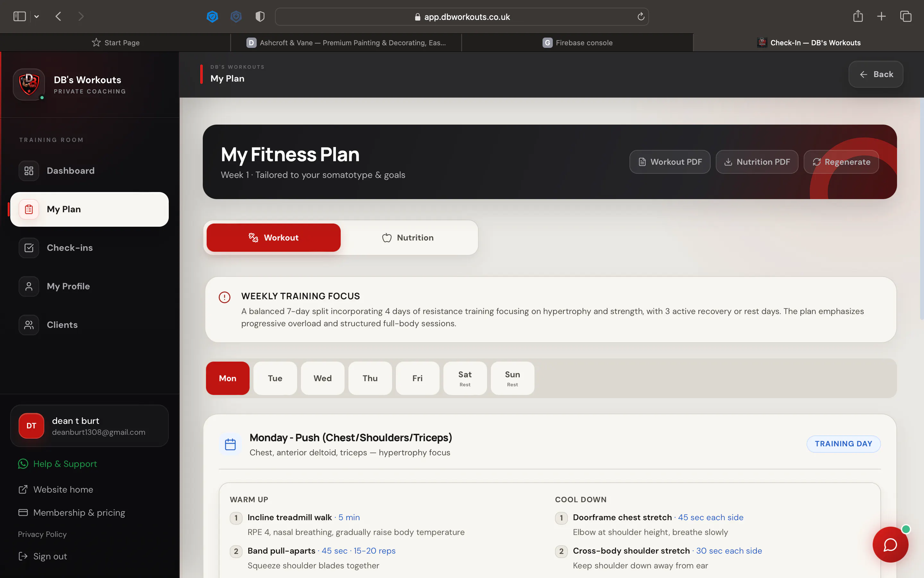Screen dimensions: 924x578
Task: Open My Profile from the sidebar
Action: coord(89,286)
